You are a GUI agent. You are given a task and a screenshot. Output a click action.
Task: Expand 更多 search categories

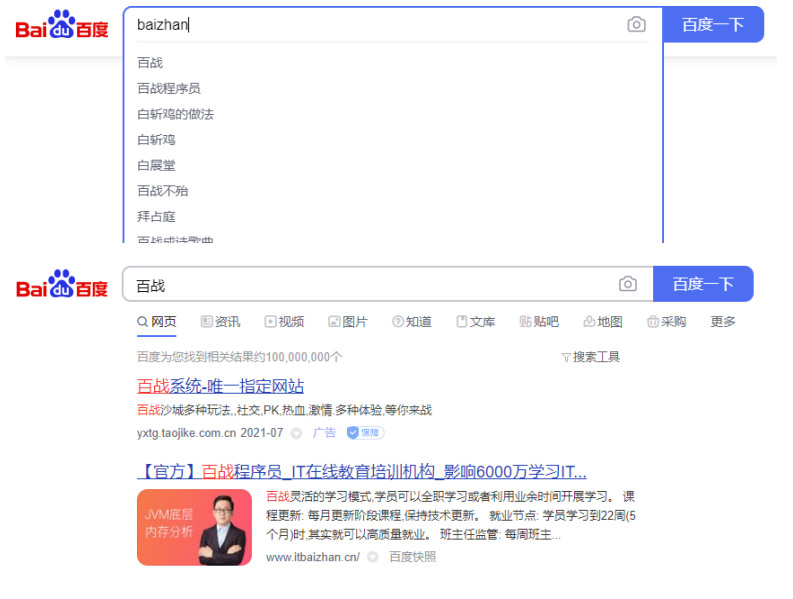click(x=723, y=322)
